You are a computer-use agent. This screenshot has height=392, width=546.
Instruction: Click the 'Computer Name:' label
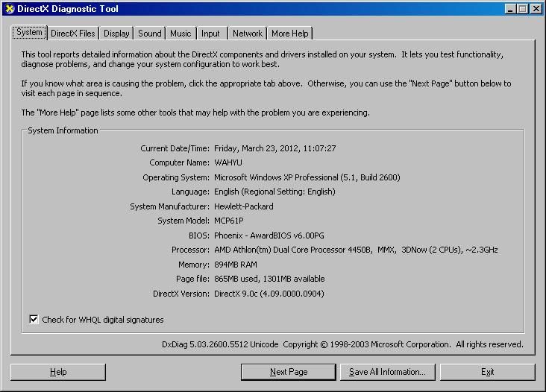[x=179, y=162]
